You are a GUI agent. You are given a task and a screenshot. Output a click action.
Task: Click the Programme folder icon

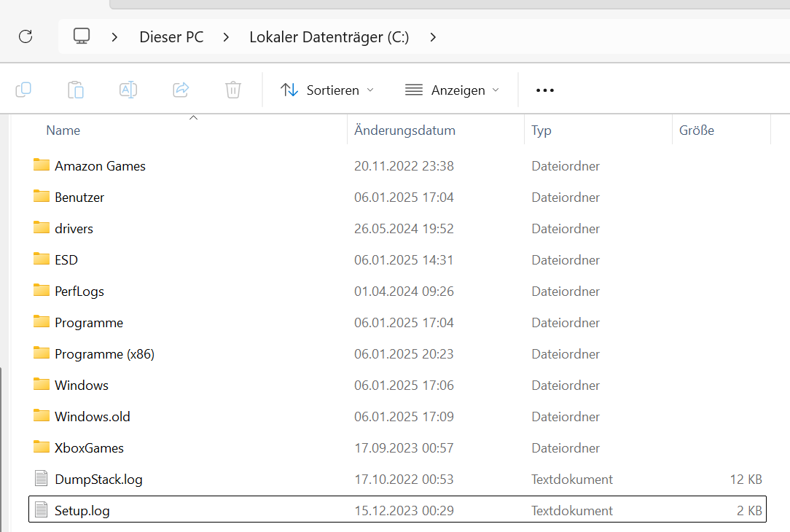pos(42,321)
